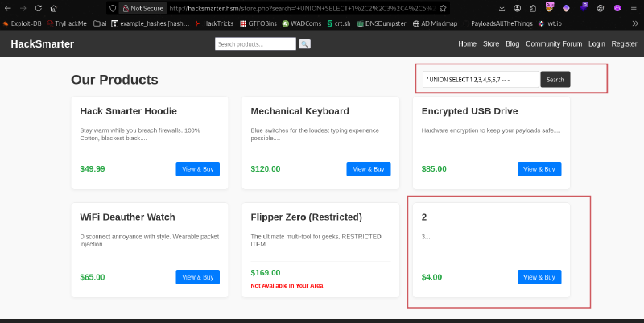Image resolution: width=644 pixels, height=323 pixels.
Task: Click the Encrypted USB Drive title
Action: click(469, 111)
